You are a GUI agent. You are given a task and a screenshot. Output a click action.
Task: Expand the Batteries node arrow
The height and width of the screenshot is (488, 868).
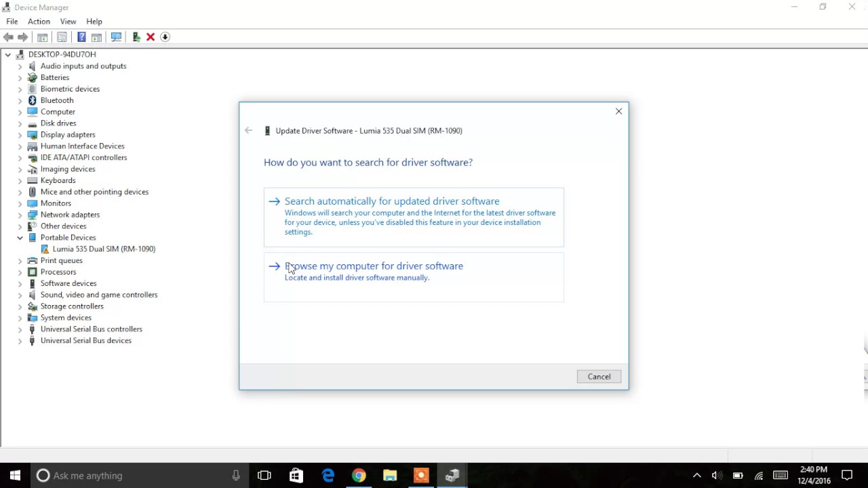tap(20, 77)
